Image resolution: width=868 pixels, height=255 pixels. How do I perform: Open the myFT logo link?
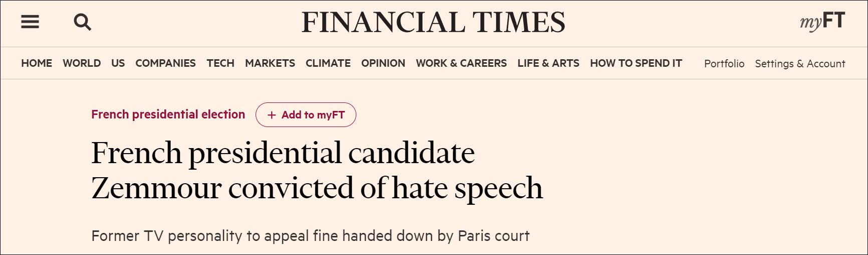822,22
